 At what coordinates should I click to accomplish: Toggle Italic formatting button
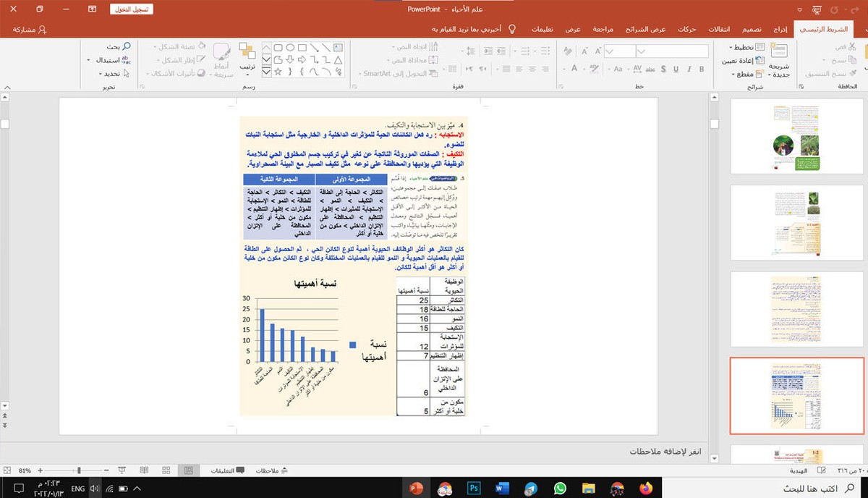[689, 69]
